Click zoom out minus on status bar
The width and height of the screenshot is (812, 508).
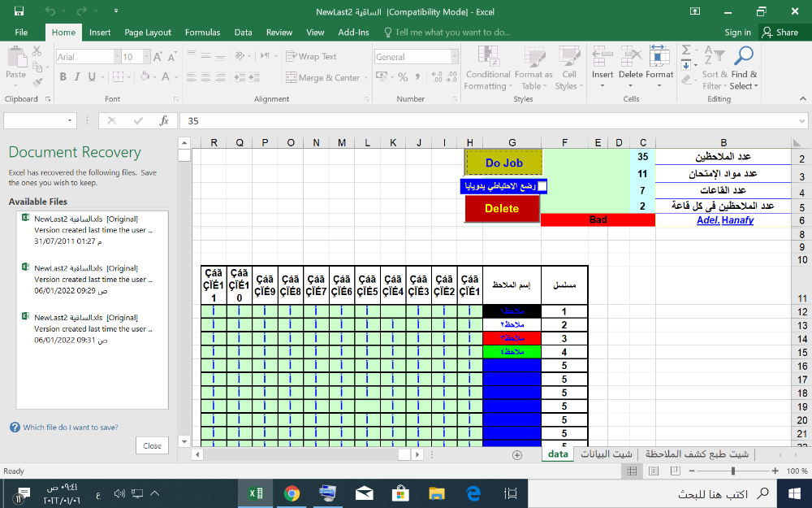[x=692, y=471]
